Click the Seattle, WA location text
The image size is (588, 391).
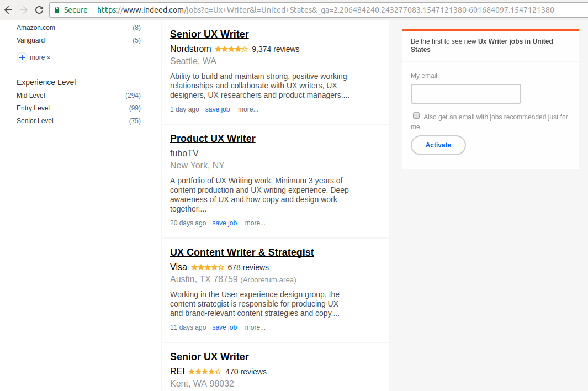(193, 61)
